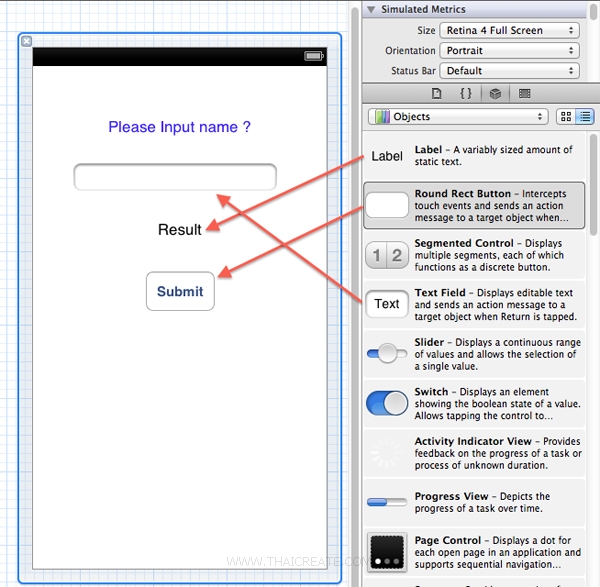Click the empty text field on canvas
Viewport: 600px width, 587px height.
(x=175, y=177)
